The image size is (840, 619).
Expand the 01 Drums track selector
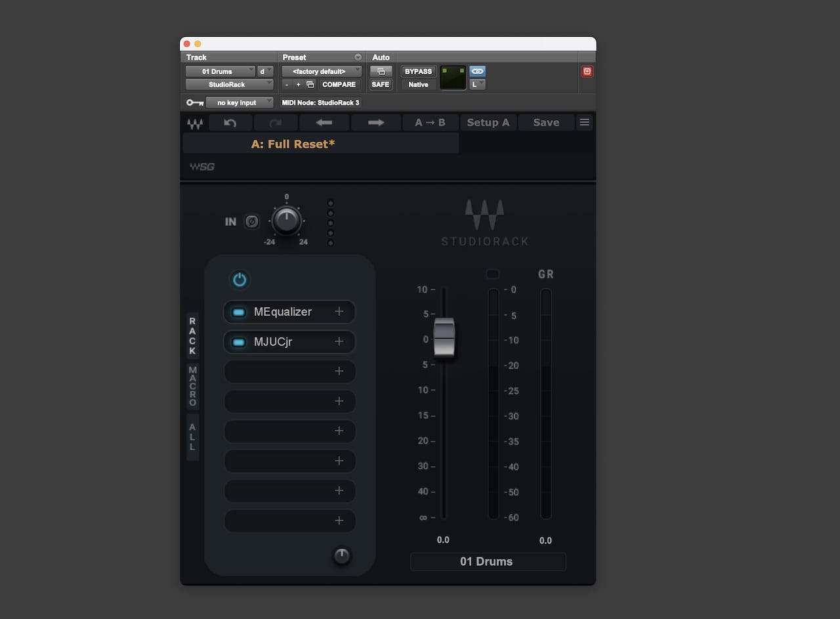(x=220, y=71)
